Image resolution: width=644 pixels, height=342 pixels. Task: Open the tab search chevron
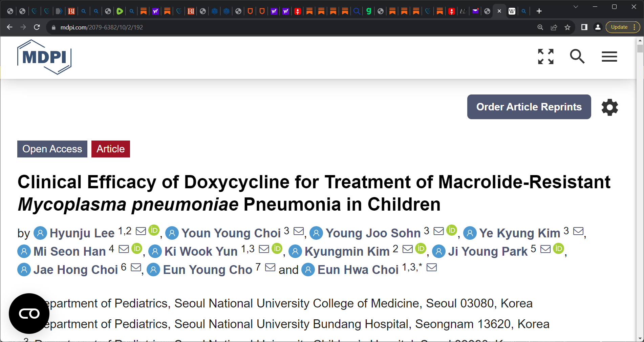[x=576, y=6]
